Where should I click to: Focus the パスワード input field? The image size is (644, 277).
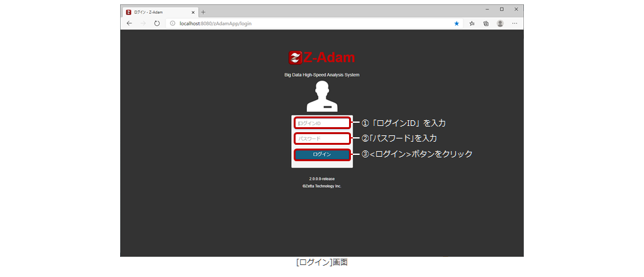click(322, 138)
